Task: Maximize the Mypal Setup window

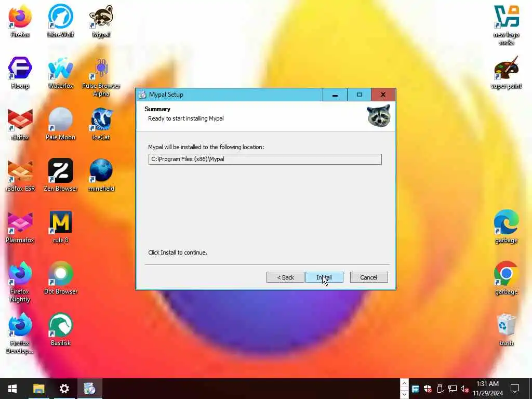Action: [360, 95]
